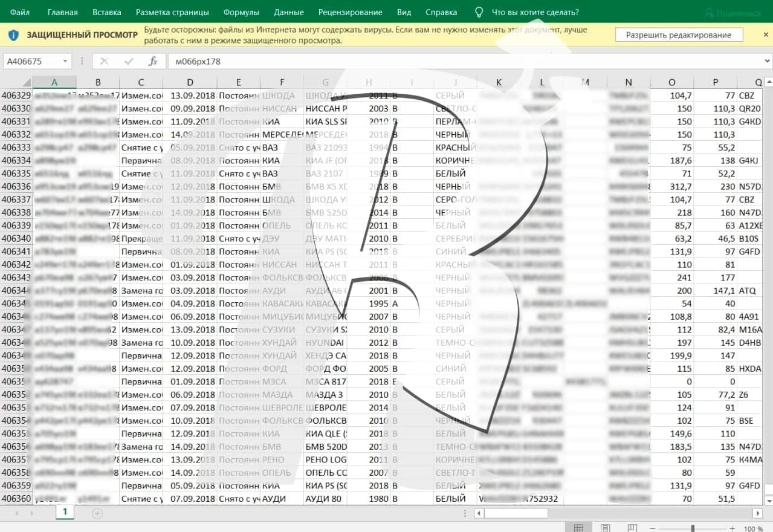The width and height of the screenshot is (773, 532).
Task: Select row header 406333
Action: (x=16, y=148)
